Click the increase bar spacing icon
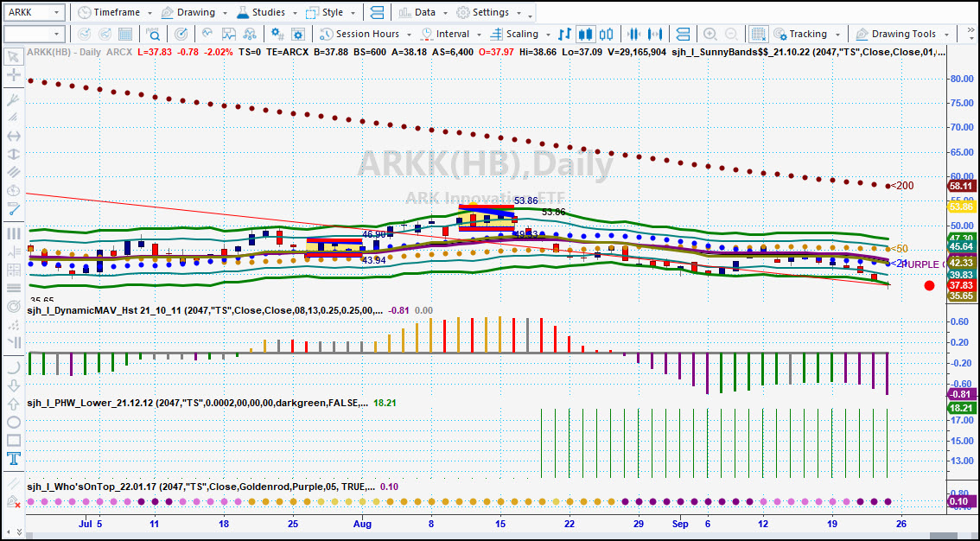The image size is (980, 541). pyautogui.click(x=655, y=34)
